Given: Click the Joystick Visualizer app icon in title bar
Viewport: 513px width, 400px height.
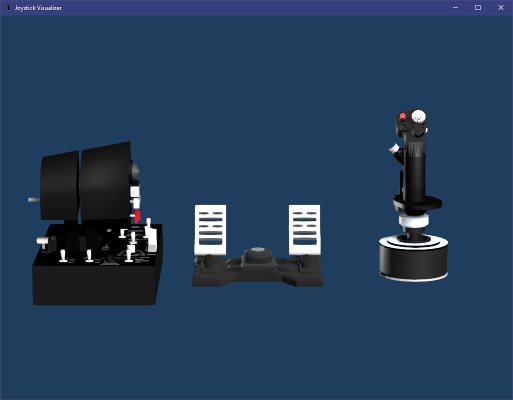Looking at the screenshot, I should click(x=8, y=8).
